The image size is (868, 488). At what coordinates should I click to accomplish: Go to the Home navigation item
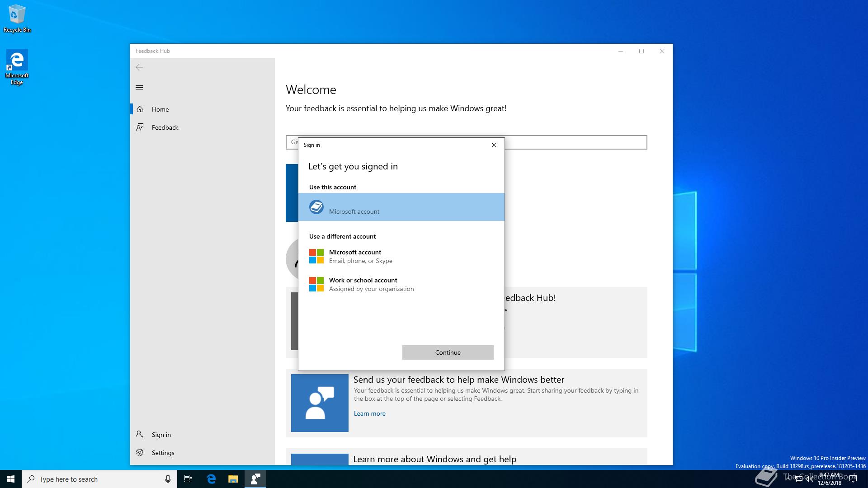(x=203, y=109)
